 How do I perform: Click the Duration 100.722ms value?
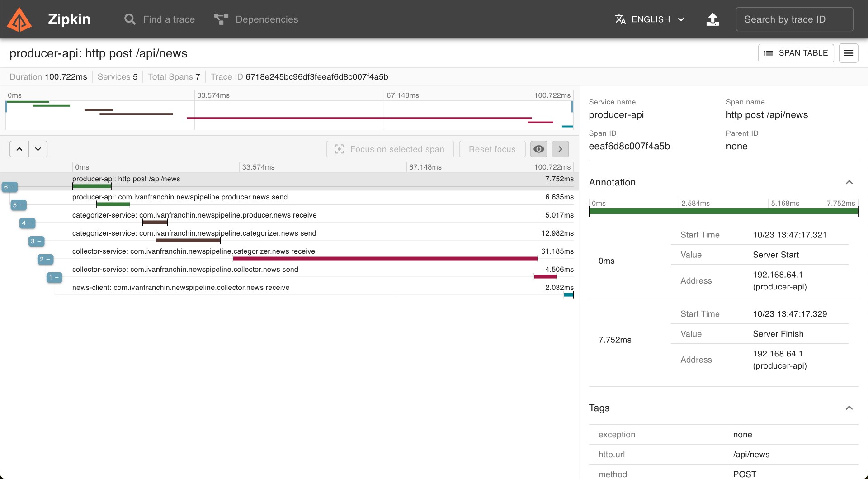(x=66, y=77)
